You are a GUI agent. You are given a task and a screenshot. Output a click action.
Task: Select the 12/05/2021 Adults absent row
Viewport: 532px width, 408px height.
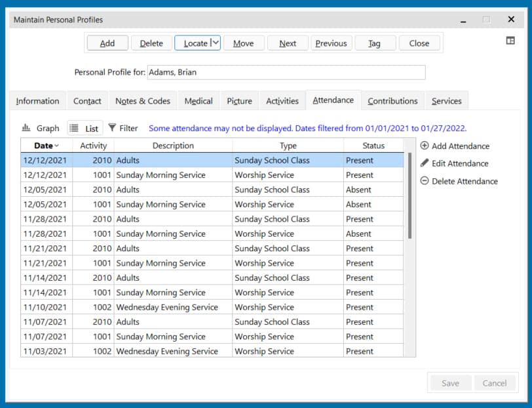(212, 190)
